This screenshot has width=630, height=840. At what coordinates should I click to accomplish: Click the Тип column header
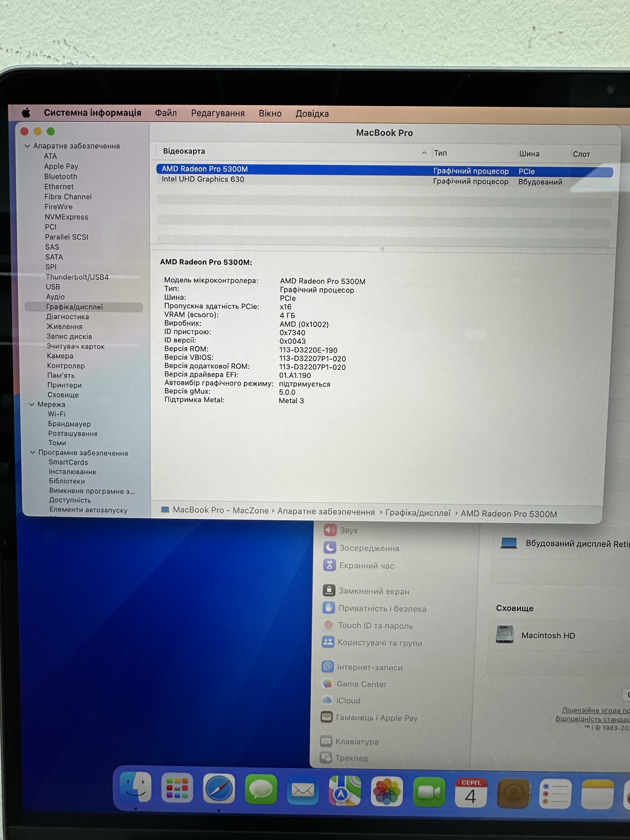click(440, 153)
